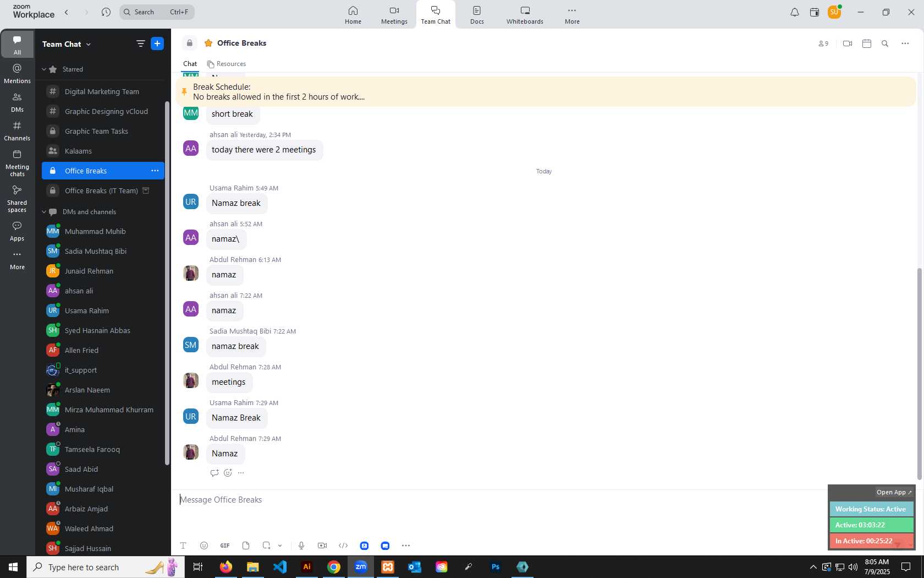Open chat with Syed Hasnain Abbas

103,330
